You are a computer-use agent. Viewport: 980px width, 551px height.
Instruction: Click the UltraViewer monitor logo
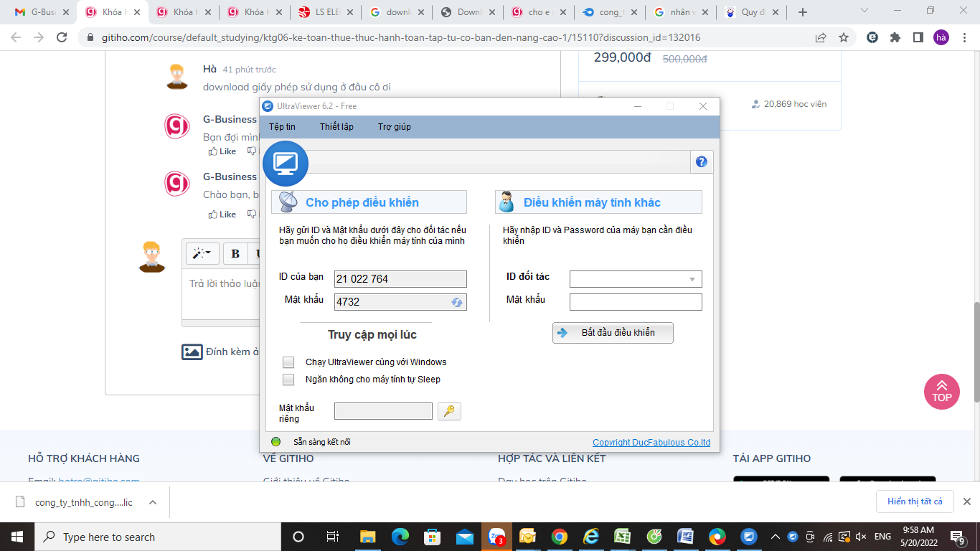286,164
